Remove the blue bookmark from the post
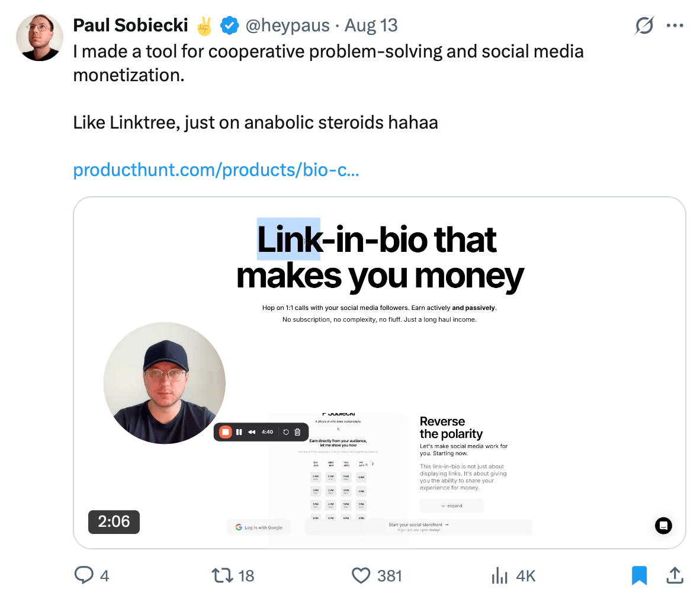Screen dimensions: 700x595 coord(639,575)
